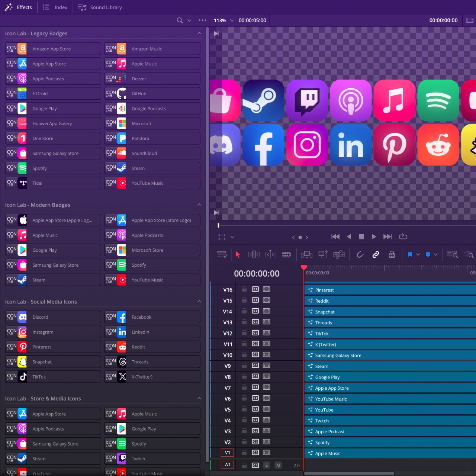Play the timeline forward
The width and height of the screenshot is (476, 476).
click(x=374, y=237)
